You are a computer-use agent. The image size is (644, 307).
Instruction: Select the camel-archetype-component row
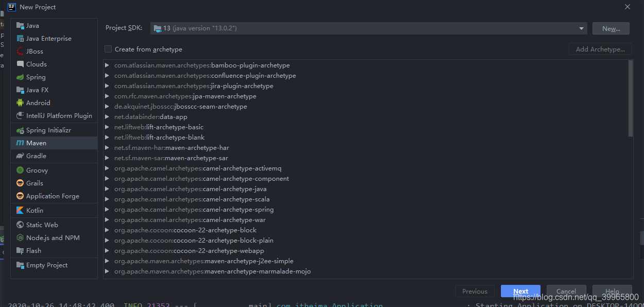coord(365,179)
